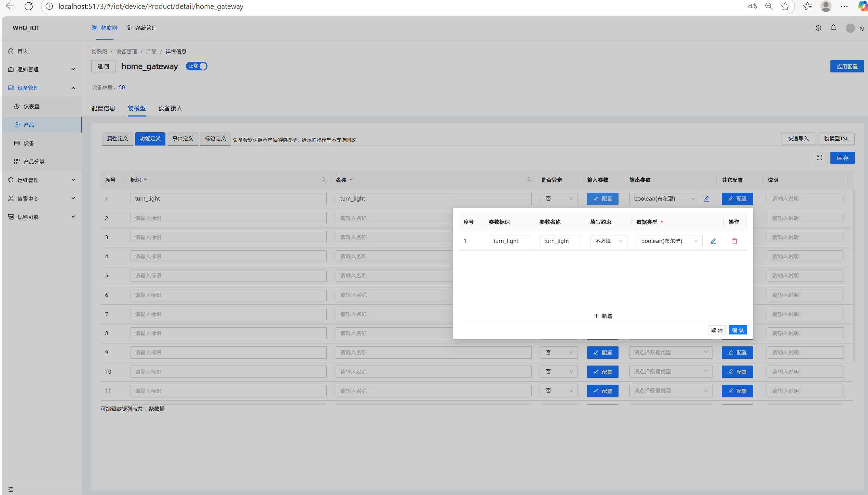The image size is (868, 495).
Task: Toggle the 正常 product status switch
Action: (197, 66)
